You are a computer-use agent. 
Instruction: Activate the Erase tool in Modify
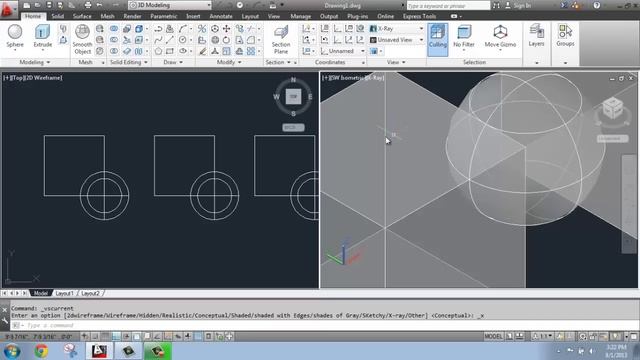click(202, 51)
